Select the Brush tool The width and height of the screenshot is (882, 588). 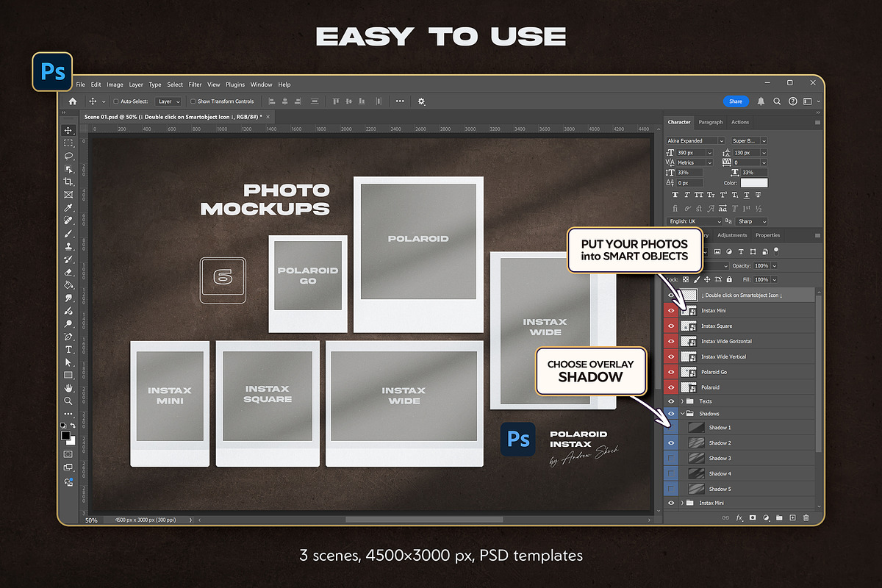coord(68,233)
